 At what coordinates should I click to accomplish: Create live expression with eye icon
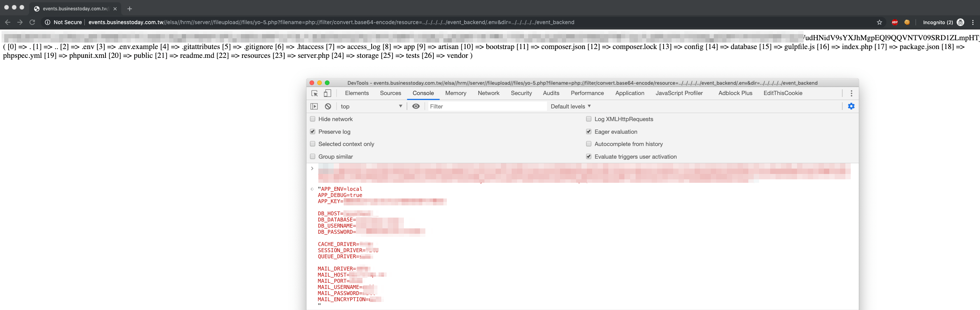point(416,107)
